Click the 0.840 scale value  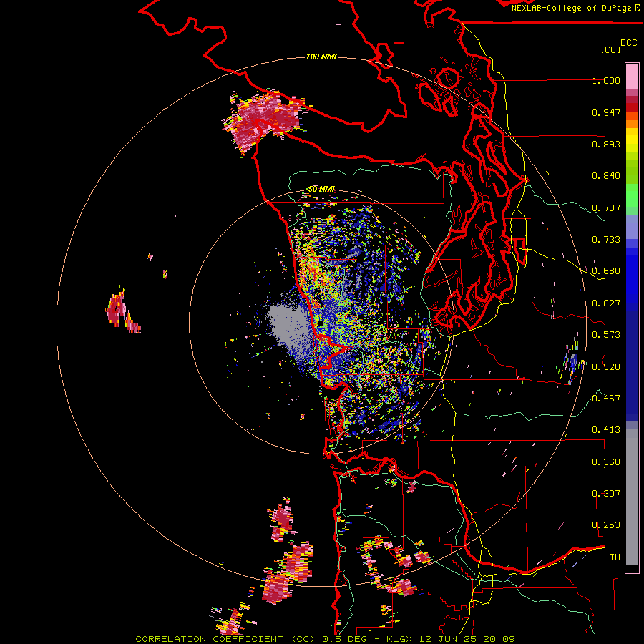click(606, 176)
